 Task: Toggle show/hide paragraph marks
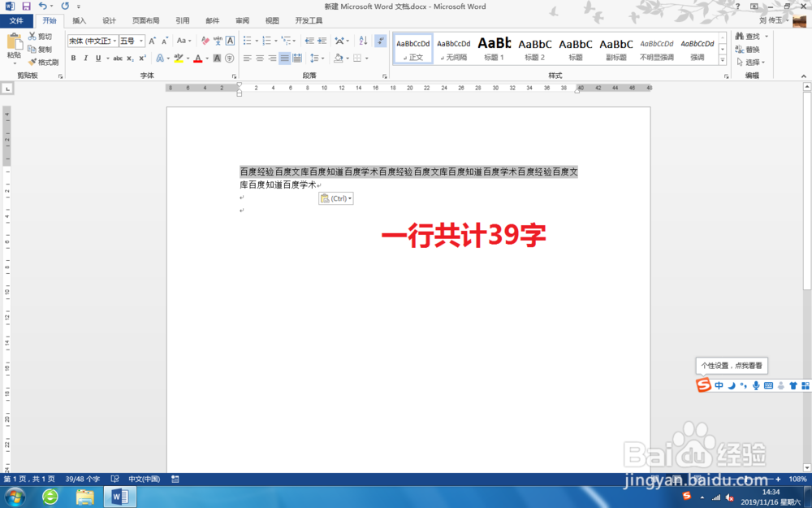point(381,41)
